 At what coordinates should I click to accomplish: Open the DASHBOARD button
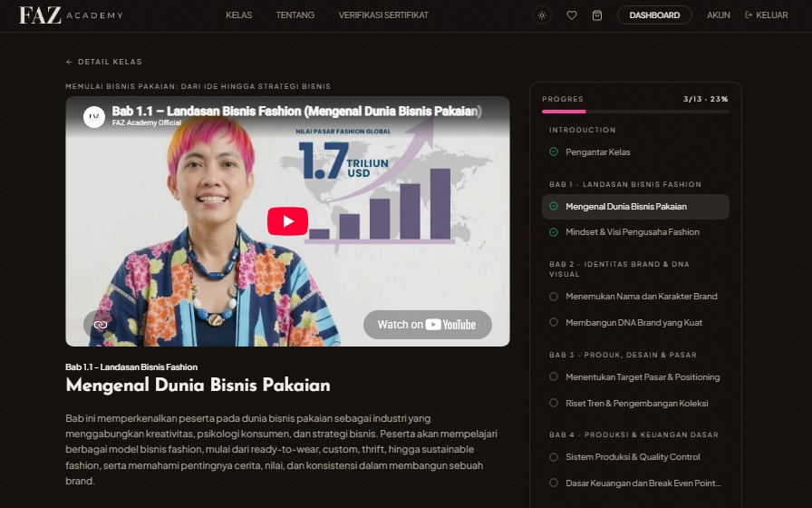654,15
